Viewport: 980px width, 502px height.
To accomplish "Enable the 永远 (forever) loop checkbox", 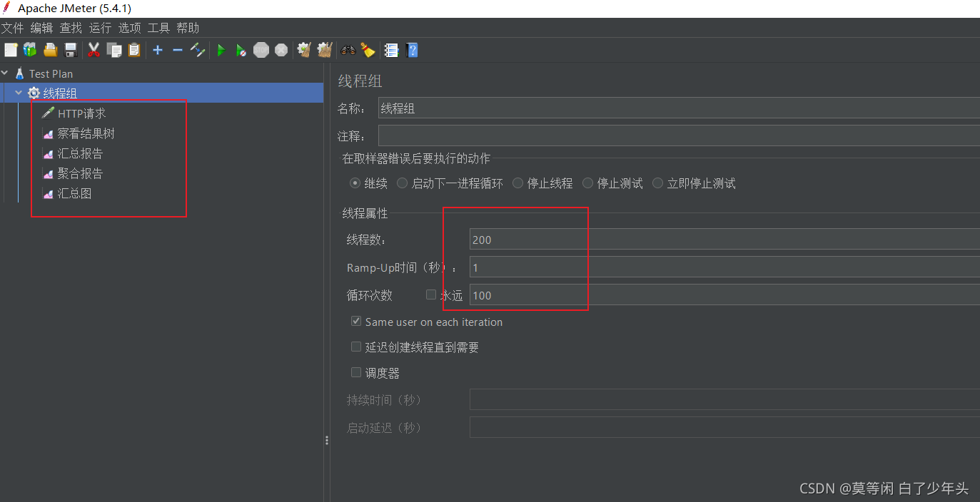I will 430,294.
